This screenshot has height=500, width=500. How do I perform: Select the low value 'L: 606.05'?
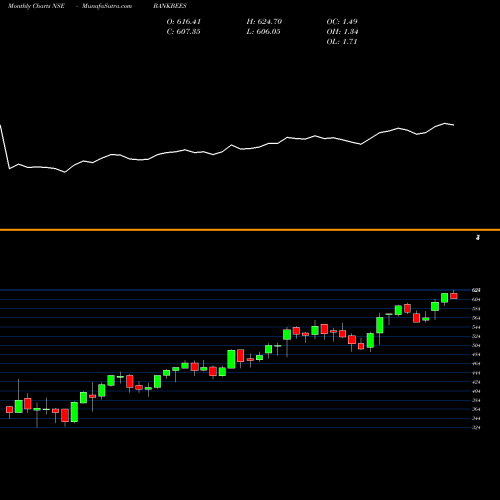coord(263,32)
